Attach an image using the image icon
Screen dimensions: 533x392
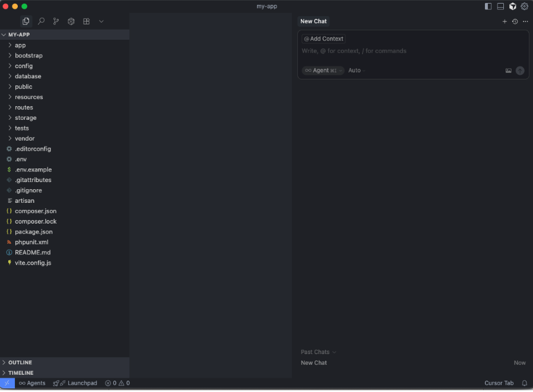[x=509, y=70]
